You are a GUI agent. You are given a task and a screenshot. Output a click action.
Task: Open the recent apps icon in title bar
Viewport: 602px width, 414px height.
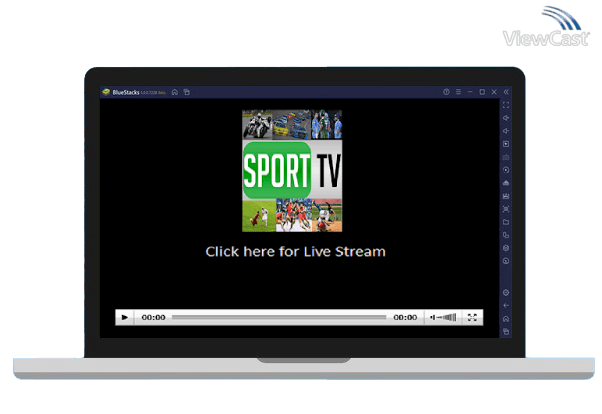(187, 92)
